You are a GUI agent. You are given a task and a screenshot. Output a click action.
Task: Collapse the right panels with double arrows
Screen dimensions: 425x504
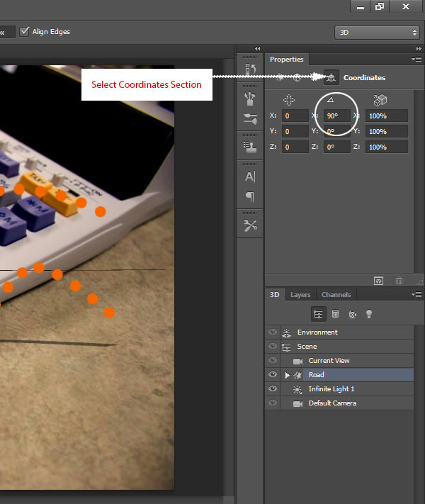tap(419, 48)
